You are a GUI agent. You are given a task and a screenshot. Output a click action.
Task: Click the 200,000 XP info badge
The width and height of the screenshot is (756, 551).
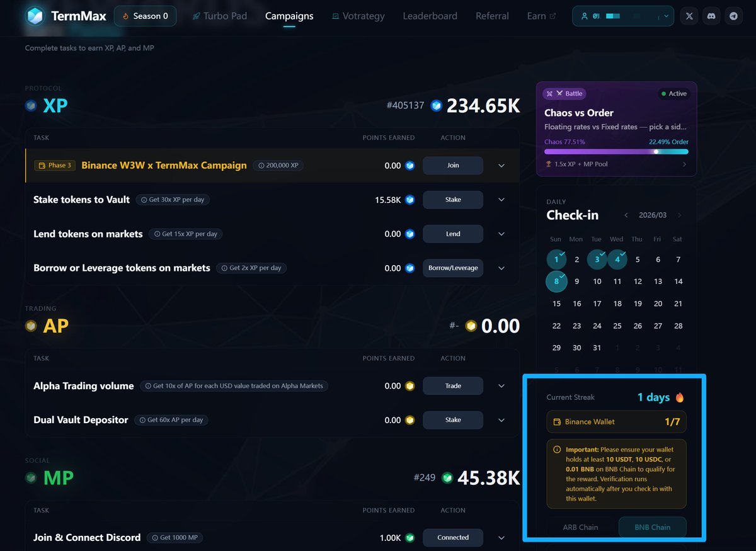click(280, 166)
